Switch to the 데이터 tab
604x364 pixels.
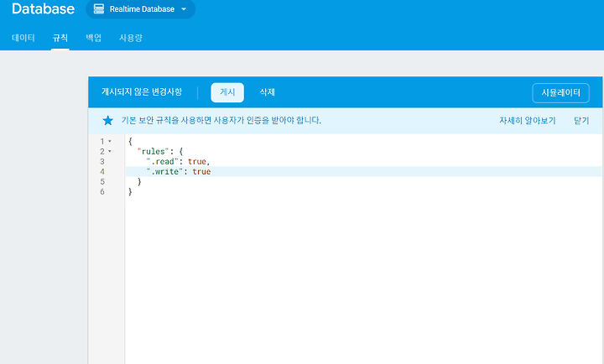click(23, 38)
